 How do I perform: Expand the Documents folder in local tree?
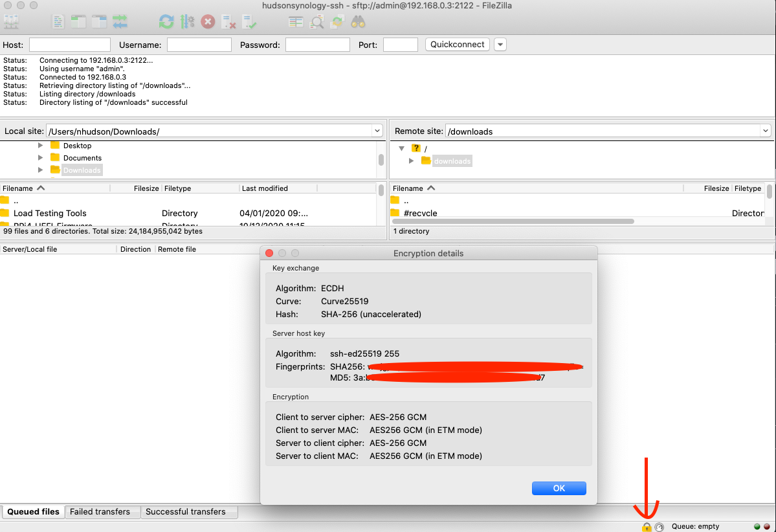pos(41,158)
